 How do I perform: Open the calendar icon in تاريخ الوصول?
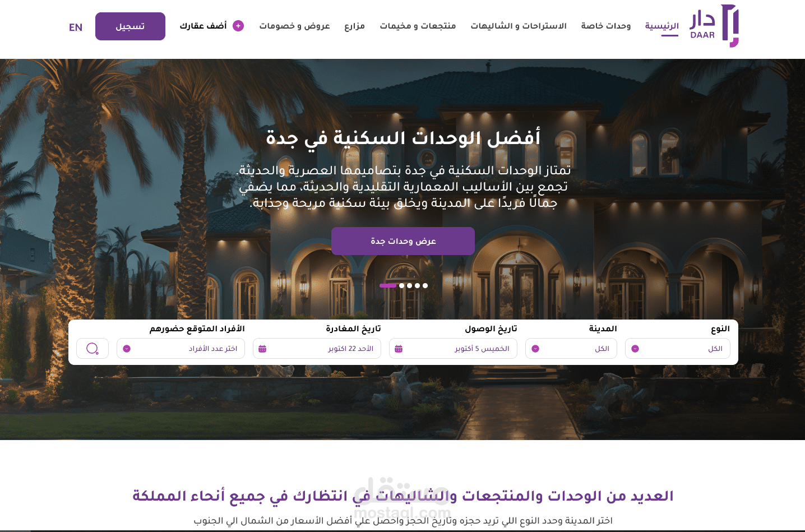click(399, 349)
